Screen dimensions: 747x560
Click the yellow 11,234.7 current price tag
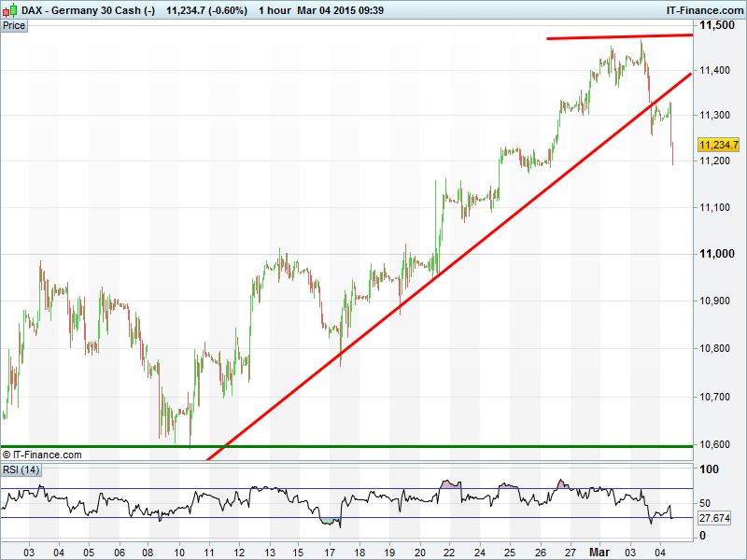click(718, 145)
